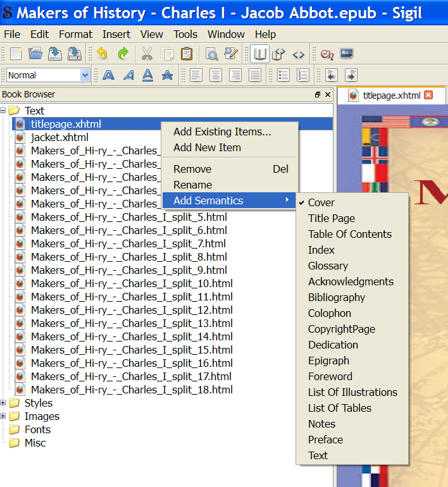
Task: Click the Cut scissors icon
Action: (147, 54)
